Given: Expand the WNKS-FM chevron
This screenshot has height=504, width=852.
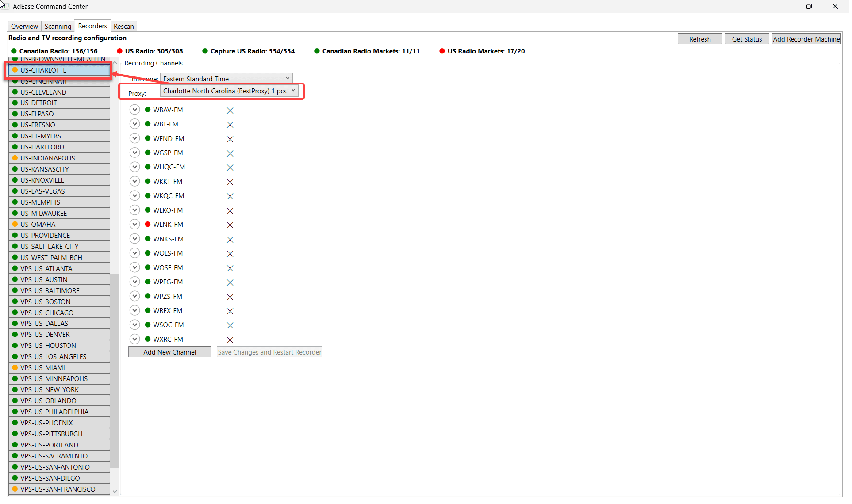Looking at the screenshot, I should coord(135,239).
